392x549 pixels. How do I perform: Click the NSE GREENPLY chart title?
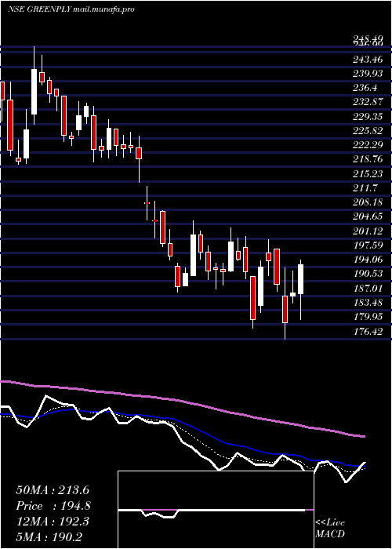click(x=71, y=9)
